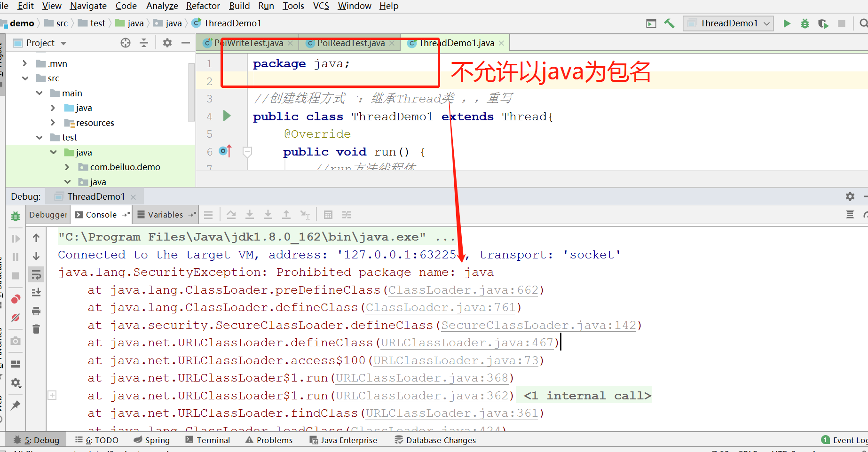Click the Scroll to End icon in console

point(36,292)
